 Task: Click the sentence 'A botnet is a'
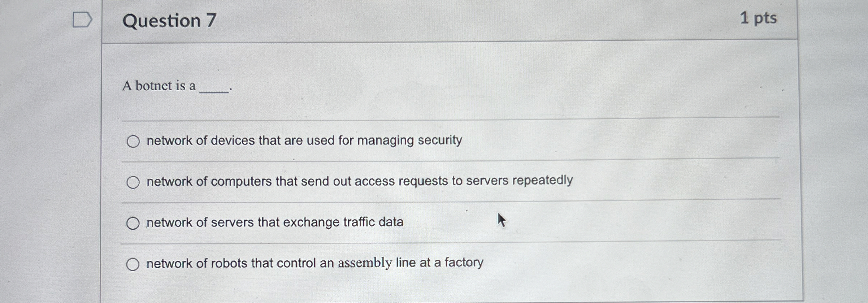159,87
